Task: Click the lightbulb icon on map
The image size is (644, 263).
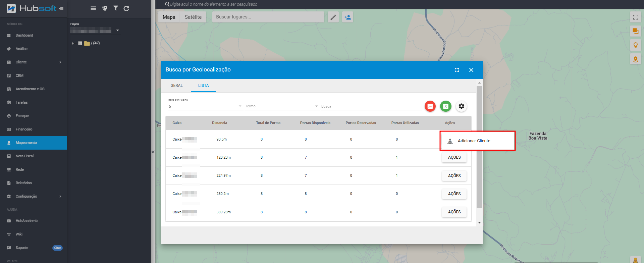Action: pyautogui.click(x=636, y=45)
